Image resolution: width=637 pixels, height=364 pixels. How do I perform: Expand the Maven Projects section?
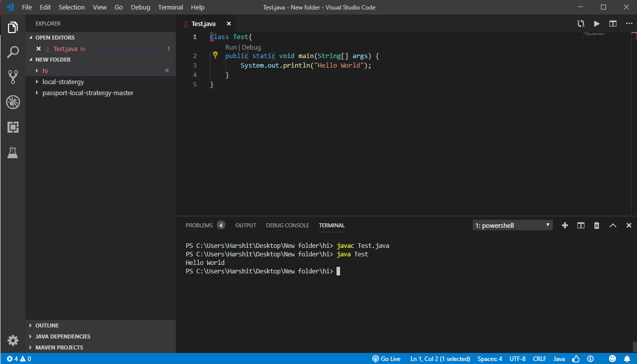(x=101, y=347)
